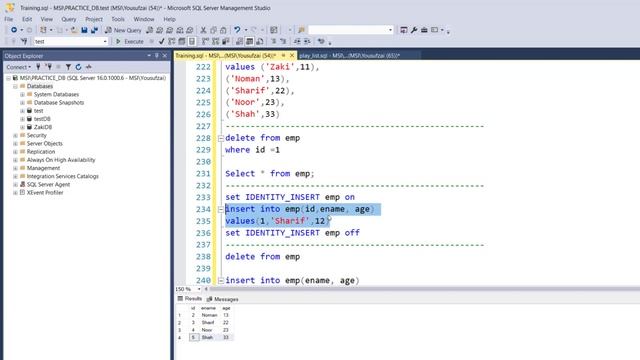
Task: Open the 150 % zoom dropdown
Action: (199, 289)
